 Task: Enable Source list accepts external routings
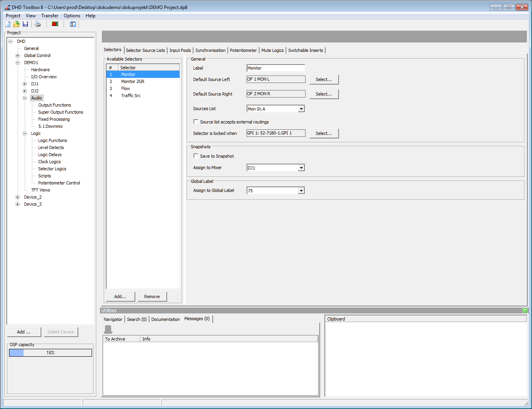click(195, 122)
